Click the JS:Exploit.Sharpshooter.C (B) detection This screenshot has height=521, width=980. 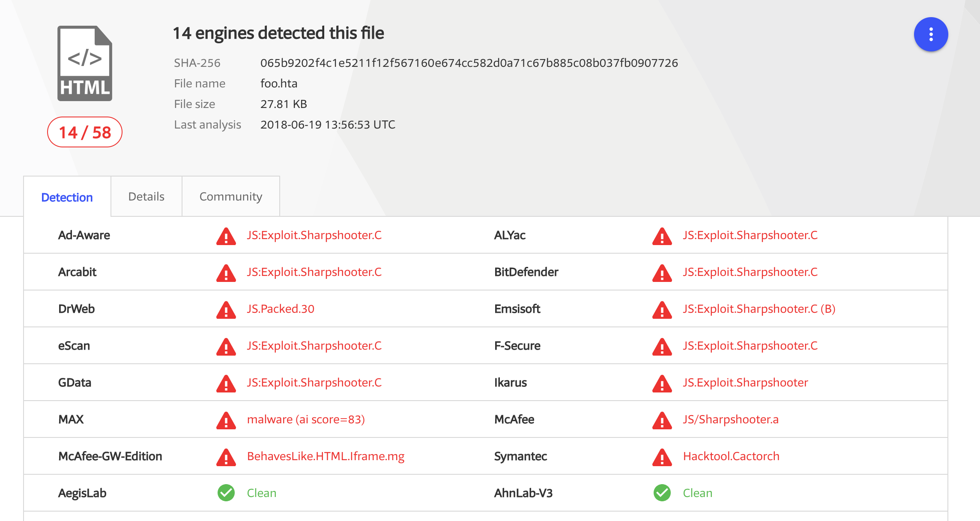759,309
